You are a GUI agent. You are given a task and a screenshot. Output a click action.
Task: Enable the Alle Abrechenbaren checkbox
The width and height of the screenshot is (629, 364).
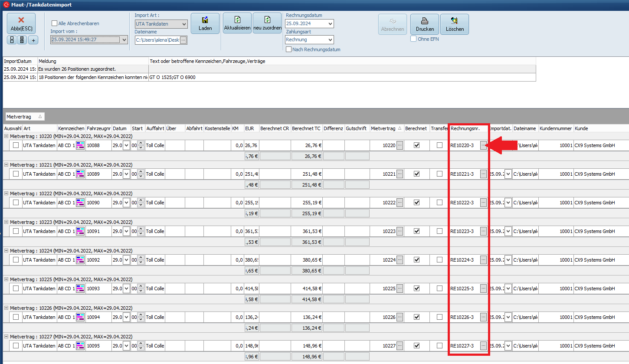pyautogui.click(x=54, y=23)
